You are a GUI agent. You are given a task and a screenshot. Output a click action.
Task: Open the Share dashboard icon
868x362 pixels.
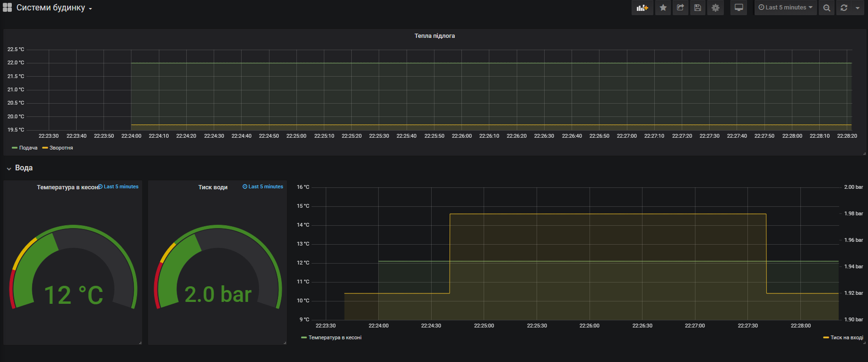pos(680,8)
